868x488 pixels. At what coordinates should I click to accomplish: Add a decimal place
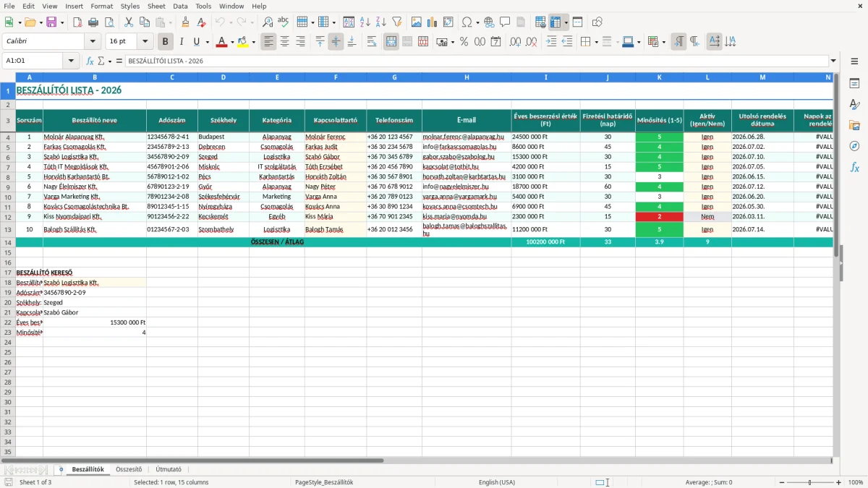[x=516, y=42]
